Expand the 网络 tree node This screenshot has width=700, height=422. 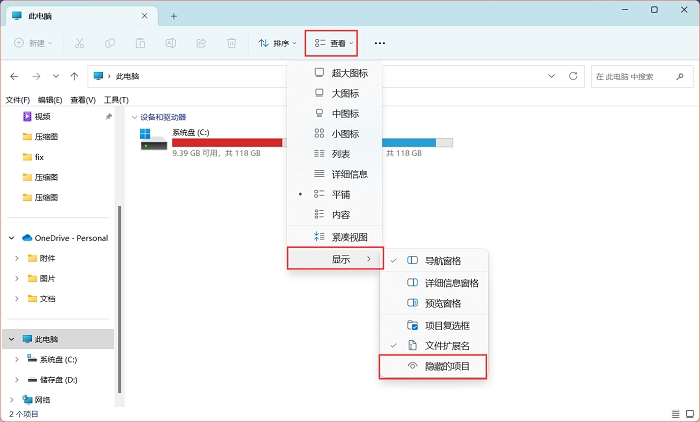click(12, 400)
